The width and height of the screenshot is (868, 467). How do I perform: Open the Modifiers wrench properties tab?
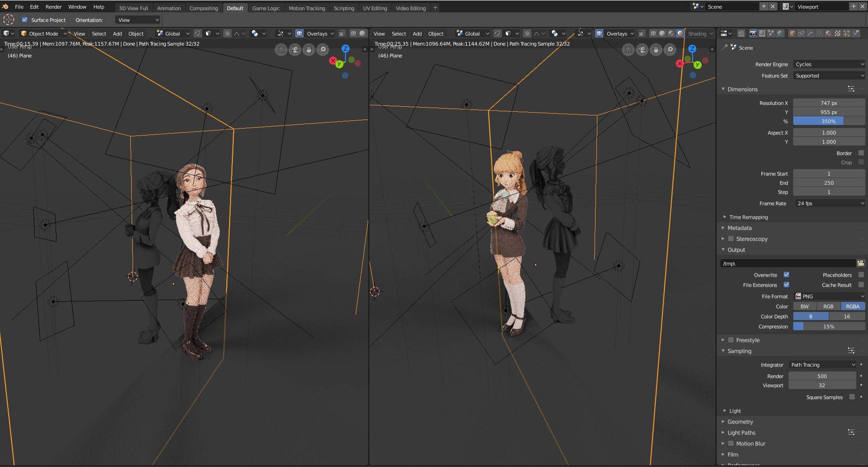tap(810, 34)
